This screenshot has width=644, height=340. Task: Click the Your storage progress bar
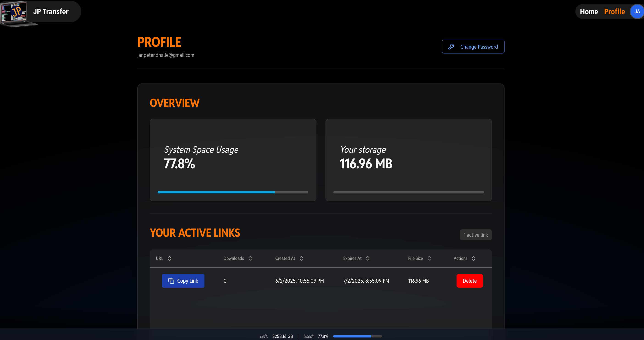(x=409, y=192)
